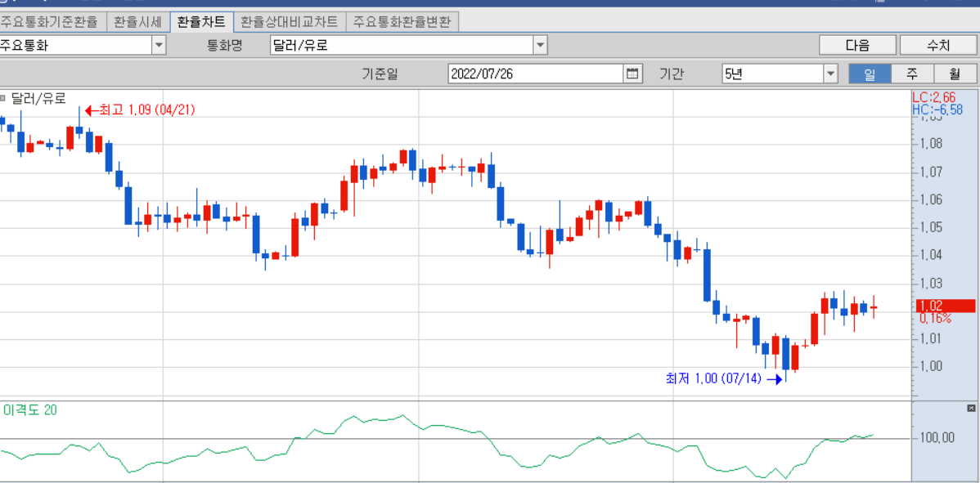
Task: Close the 이격도 20 indicator panel
Action: point(971,408)
